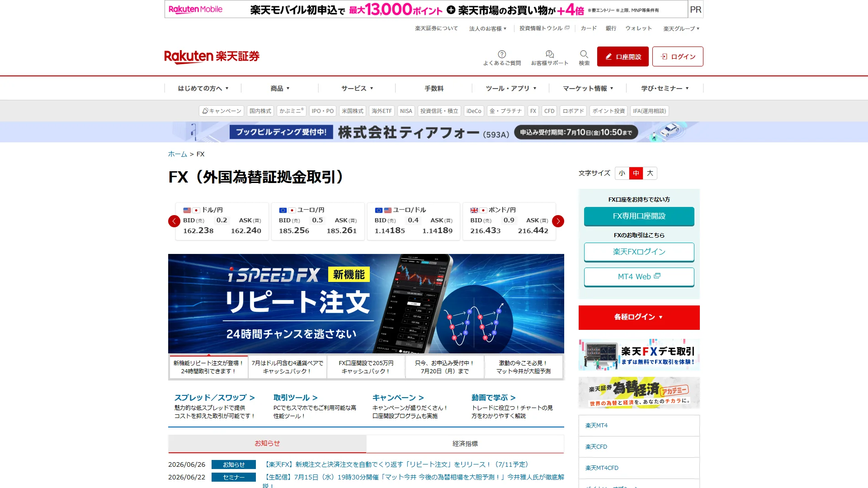This screenshot has width=868, height=488.
Task: Open the 楽天MT4 sidebar link
Action: click(639, 426)
